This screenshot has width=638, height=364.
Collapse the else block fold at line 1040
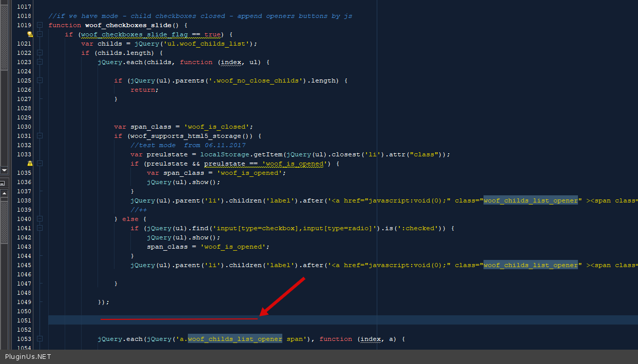(x=40, y=219)
